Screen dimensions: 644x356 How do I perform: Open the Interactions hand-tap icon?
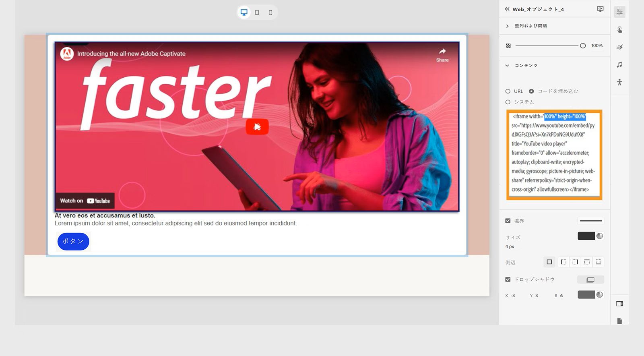619,29
